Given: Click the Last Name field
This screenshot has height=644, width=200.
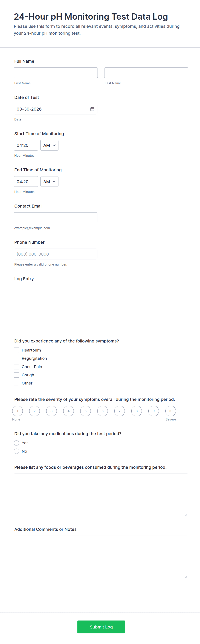Looking at the screenshot, I should click(146, 72).
